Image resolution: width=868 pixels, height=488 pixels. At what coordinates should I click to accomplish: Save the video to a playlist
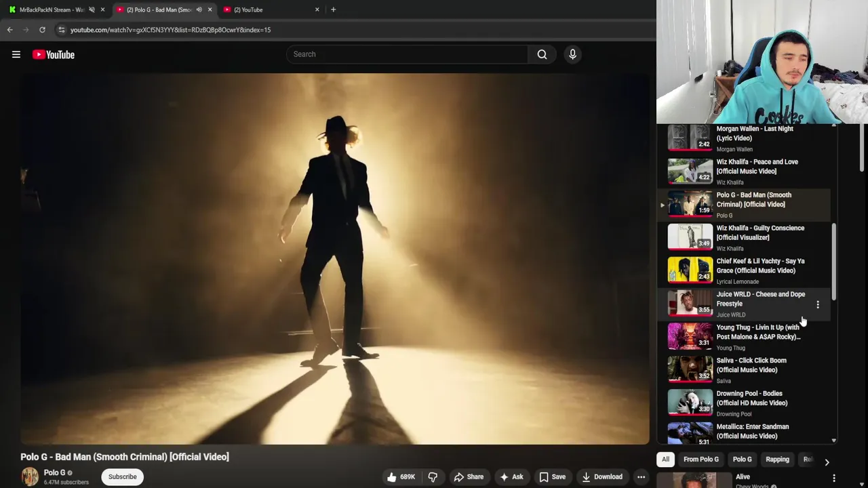tap(552, 476)
